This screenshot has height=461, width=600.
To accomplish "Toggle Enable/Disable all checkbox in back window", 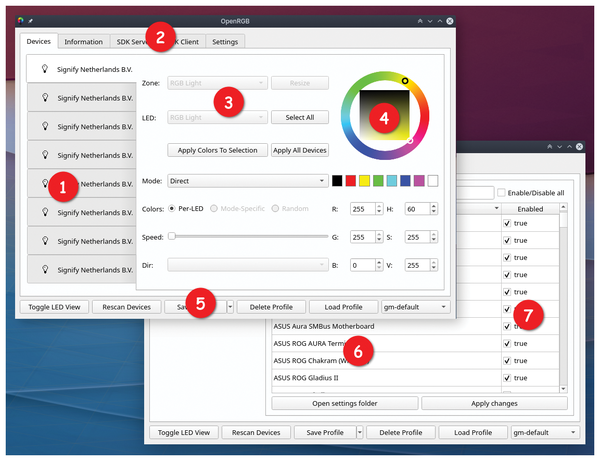I will coord(501,192).
